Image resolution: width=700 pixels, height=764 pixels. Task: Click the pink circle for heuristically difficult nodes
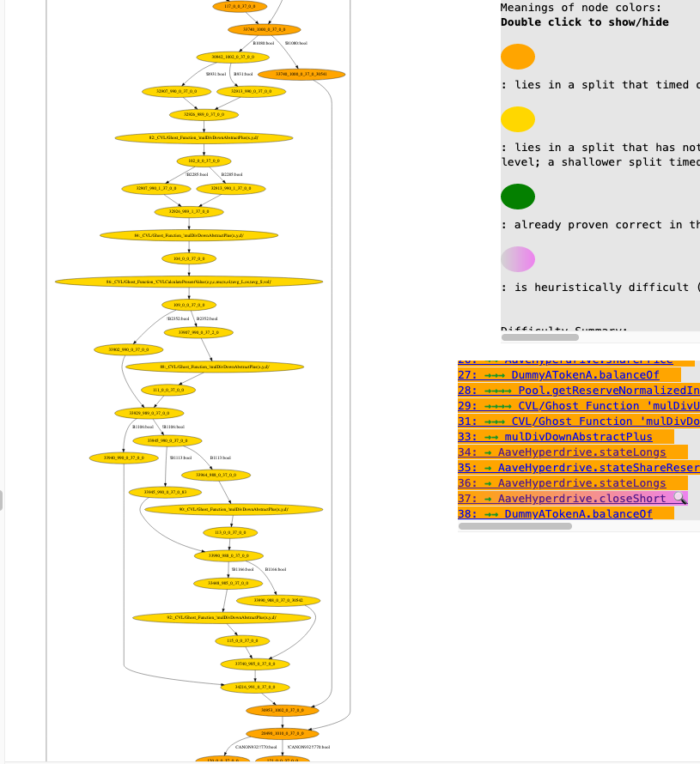click(x=519, y=258)
